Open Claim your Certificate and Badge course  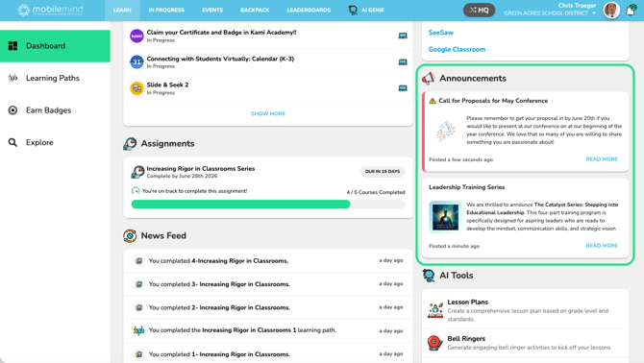(221, 33)
